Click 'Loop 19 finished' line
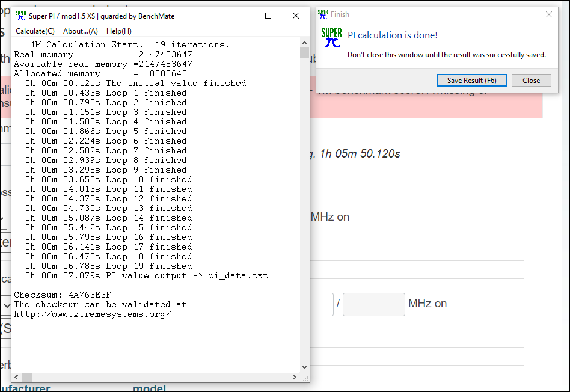570x392 pixels. tap(108, 266)
